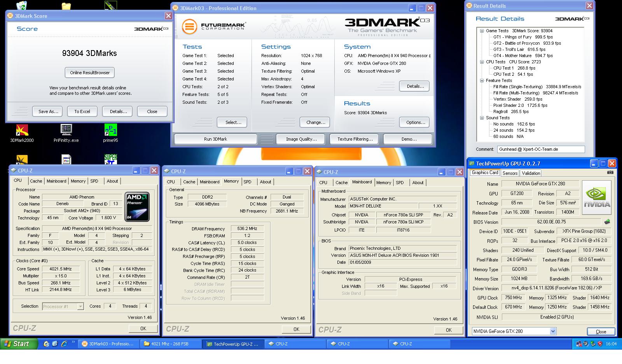This screenshot has width=622, height=364.
Task: Select the Graphics Card tab in GPU-Z
Action: (x=485, y=172)
